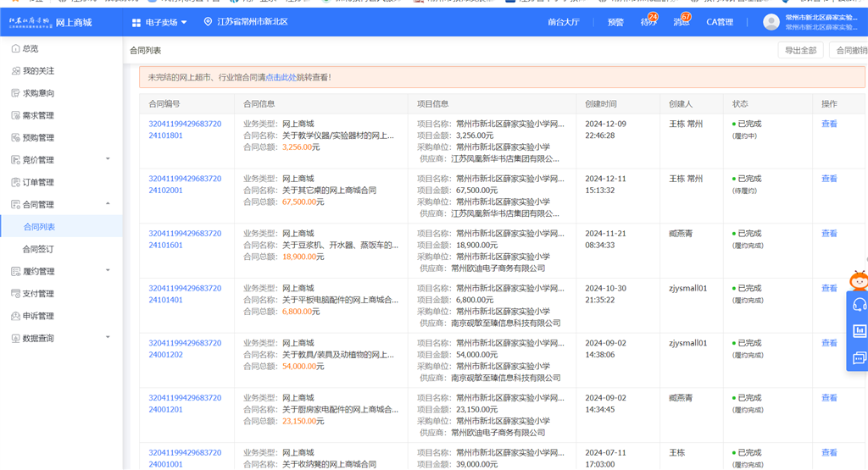
Task: Click the 竞价管理 sidebar icon
Action: (x=15, y=160)
